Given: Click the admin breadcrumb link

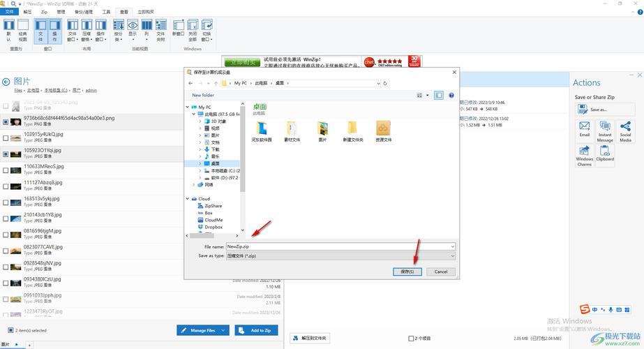Looking at the screenshot, I should click(91, 91).
